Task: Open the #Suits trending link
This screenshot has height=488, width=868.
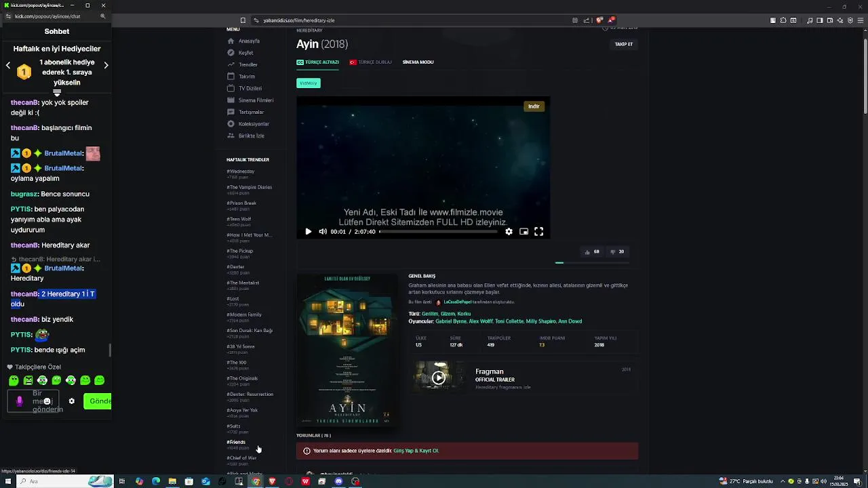Action: click(x=233, y=426)
